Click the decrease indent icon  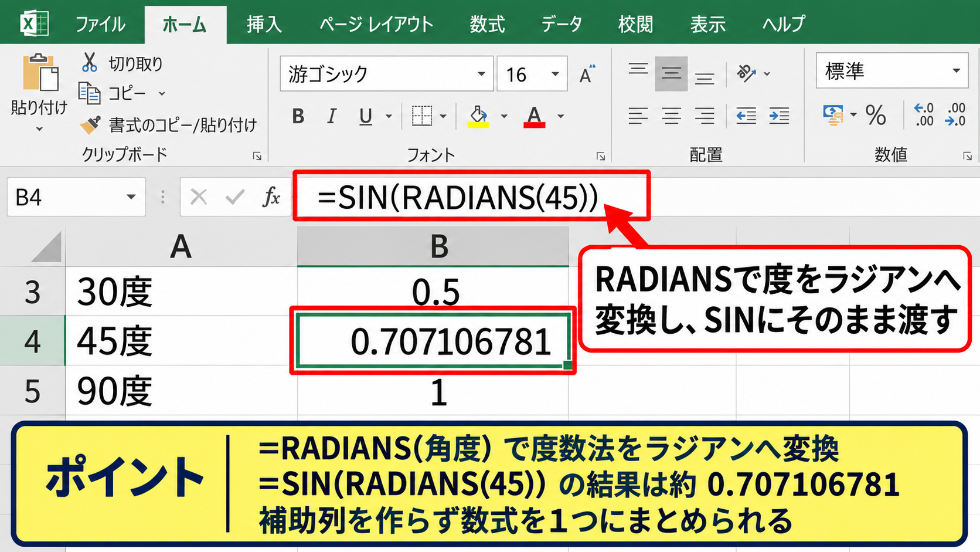(x=746, y=116)
